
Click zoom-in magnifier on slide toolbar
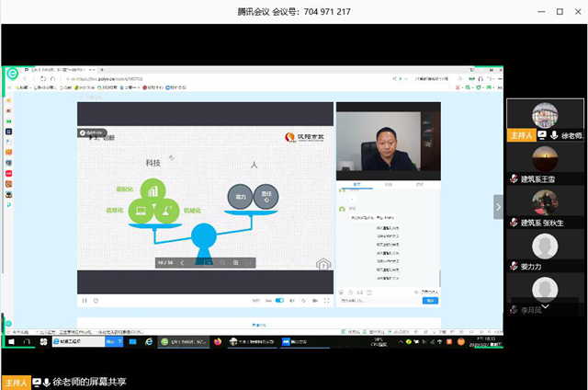click(236, 263)
